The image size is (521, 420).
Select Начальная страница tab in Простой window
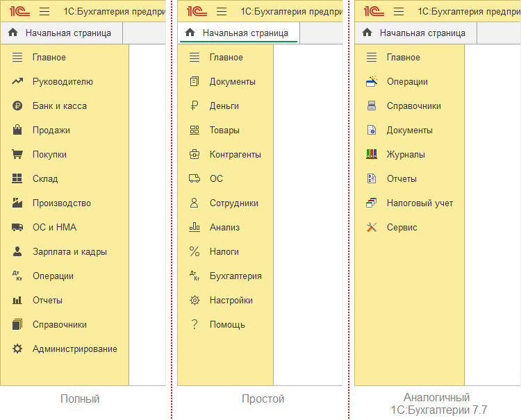tap(238, 33)
